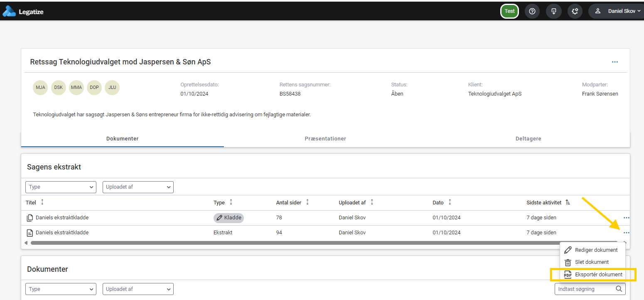Click left arrow of horizontal scrollbar
644x300 pixels.
[x=26, y=243]
